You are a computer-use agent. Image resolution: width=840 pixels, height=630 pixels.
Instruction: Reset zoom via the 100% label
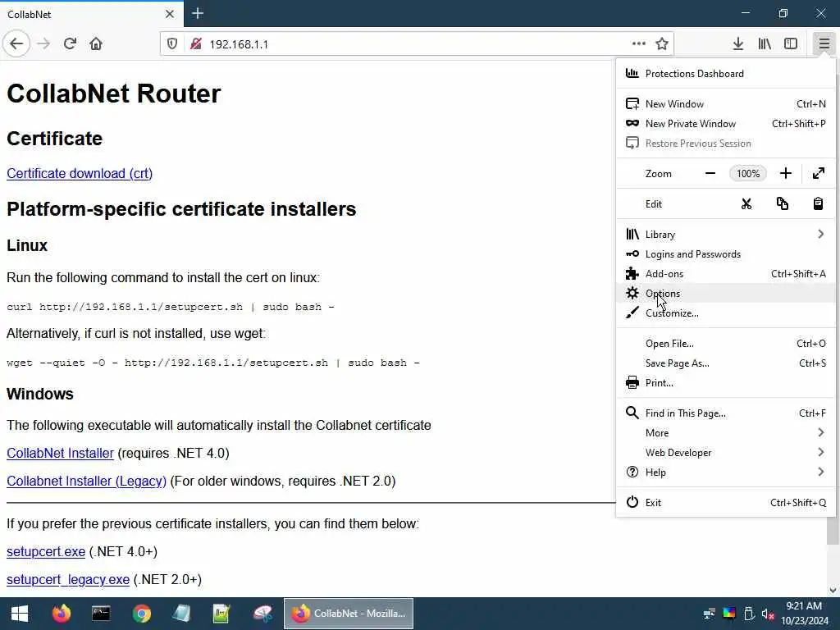748,174
